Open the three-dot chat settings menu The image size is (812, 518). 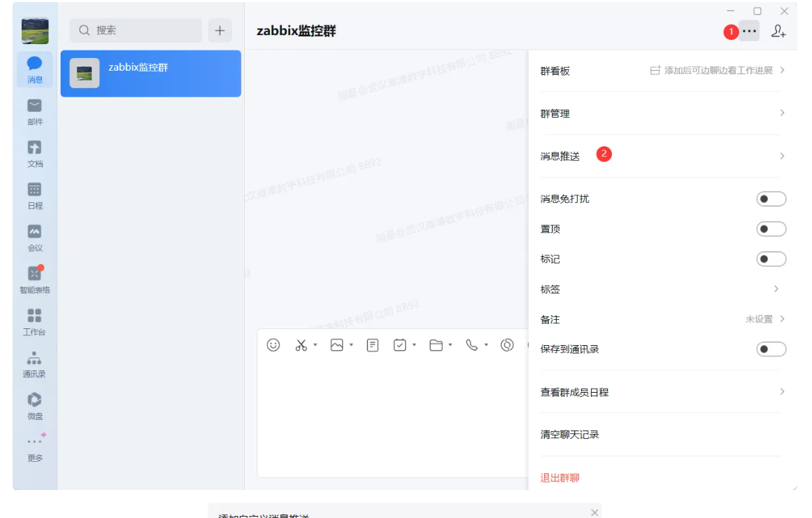[749, 31]
